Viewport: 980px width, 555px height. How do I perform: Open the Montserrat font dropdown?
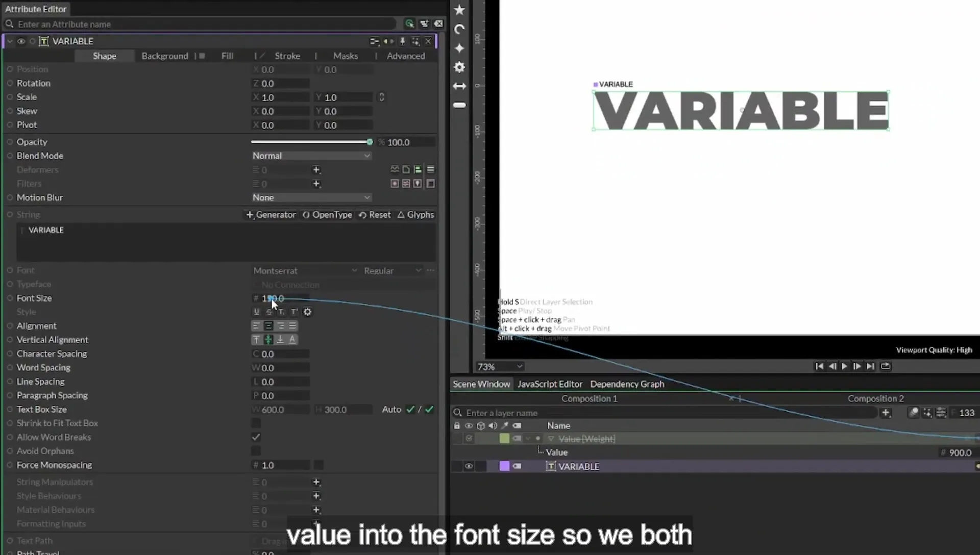305,270
